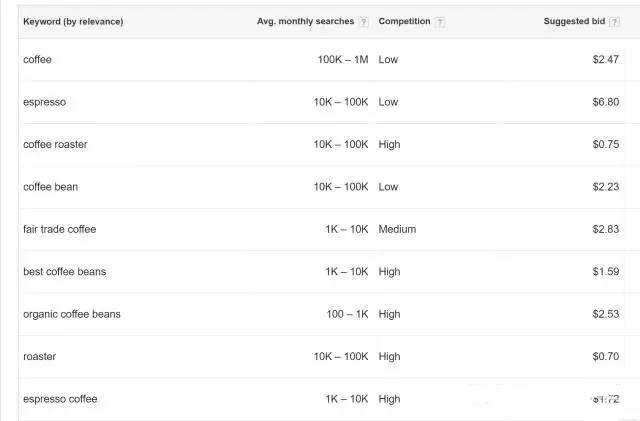Open the Competition column help icon
Image resolution: width=640 pixels, height=421 pixels.
tap(441, 22)
